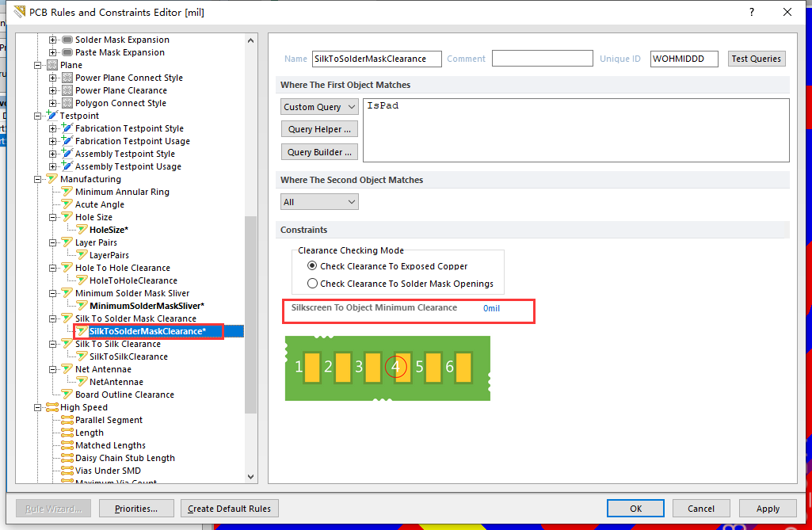Click the Assembly Testpoint Style icon
Viewport: 812px width, 530px height.
pos(67,153)
